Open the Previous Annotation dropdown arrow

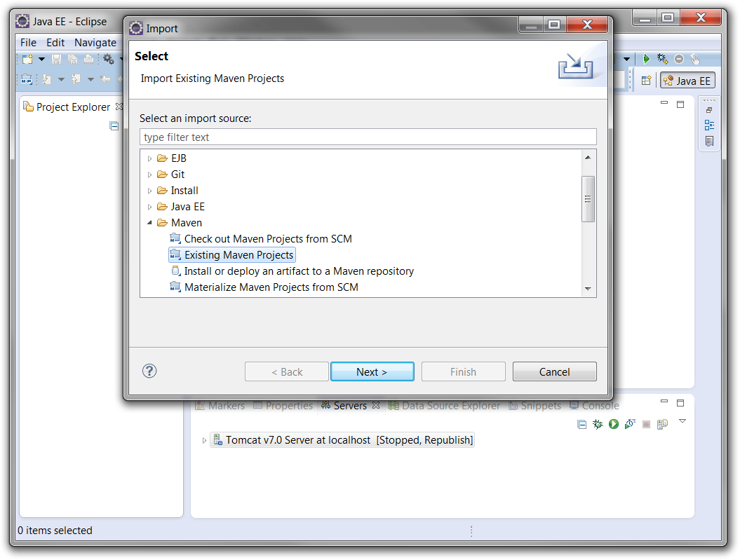click(x=90, y=80)
